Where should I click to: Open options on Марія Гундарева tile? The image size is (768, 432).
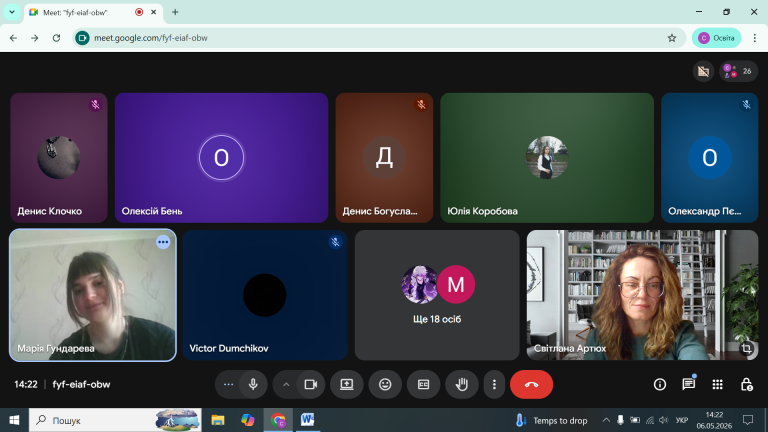pos(163,242)
